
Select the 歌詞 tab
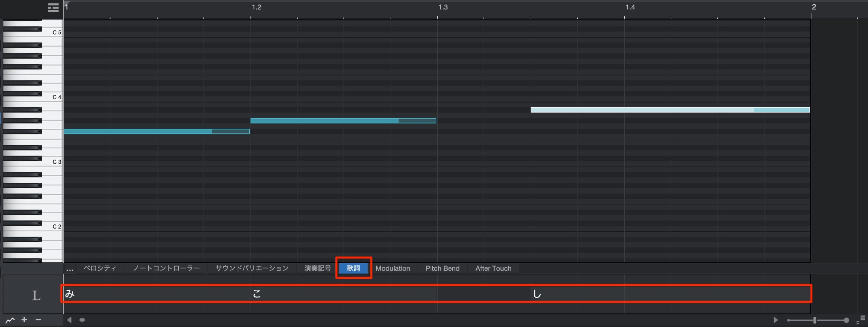[354, 268]
